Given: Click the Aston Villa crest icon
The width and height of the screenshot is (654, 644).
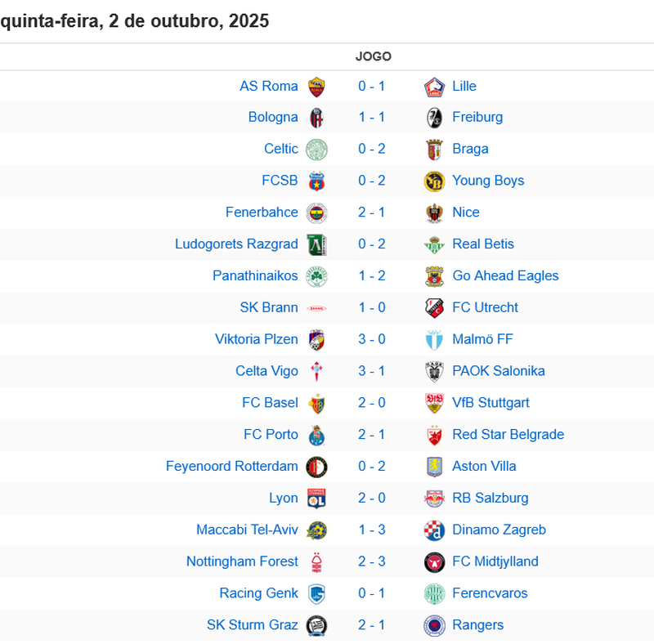Looking at the screenshot, I should (434, 467).
